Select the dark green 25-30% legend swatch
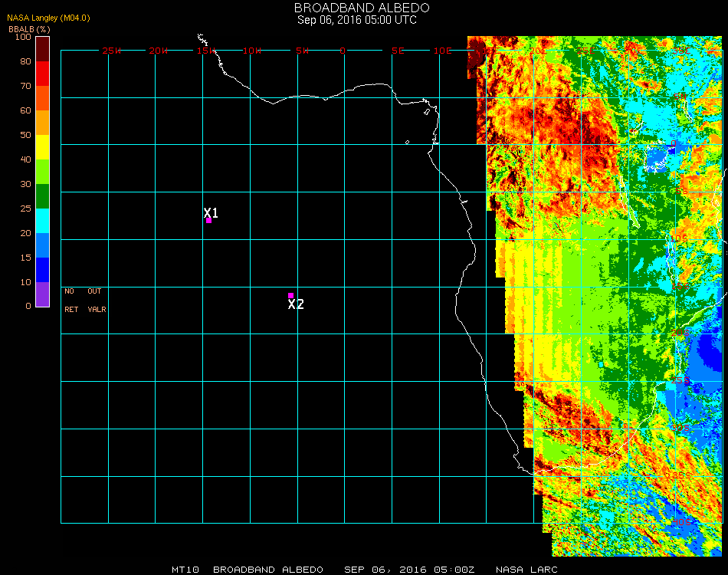 (43, 196)
